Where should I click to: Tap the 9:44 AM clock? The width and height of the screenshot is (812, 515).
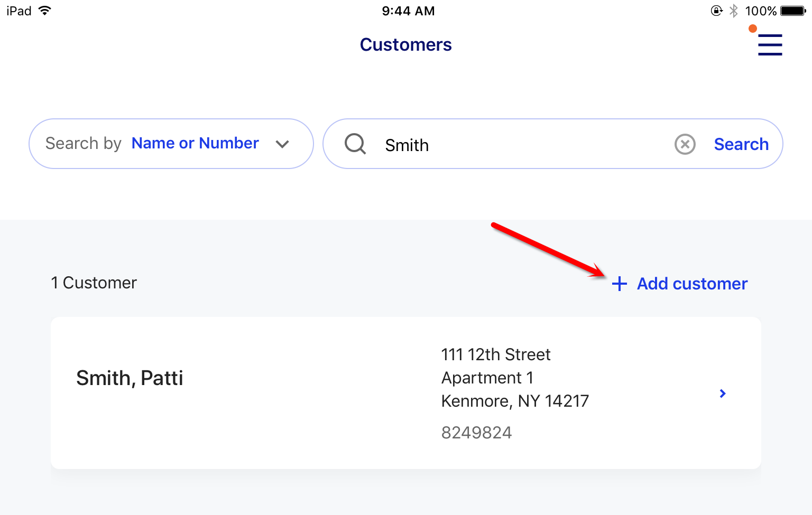tap(408, 11)
